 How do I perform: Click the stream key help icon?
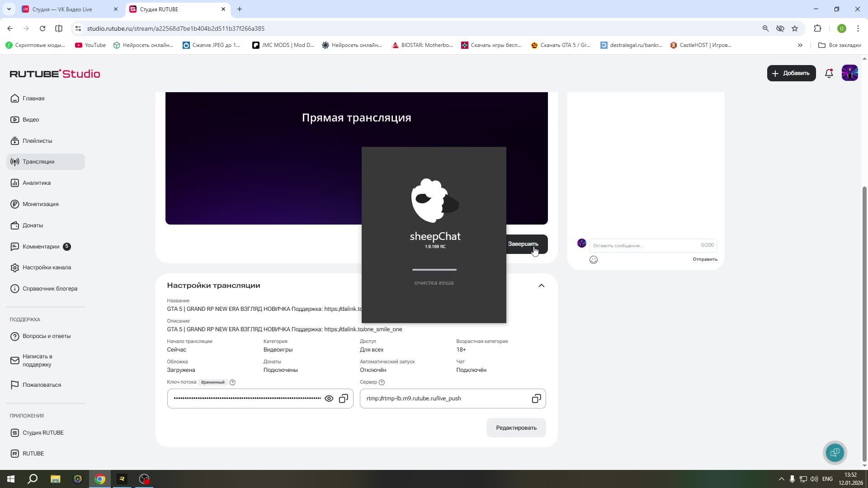232,382
